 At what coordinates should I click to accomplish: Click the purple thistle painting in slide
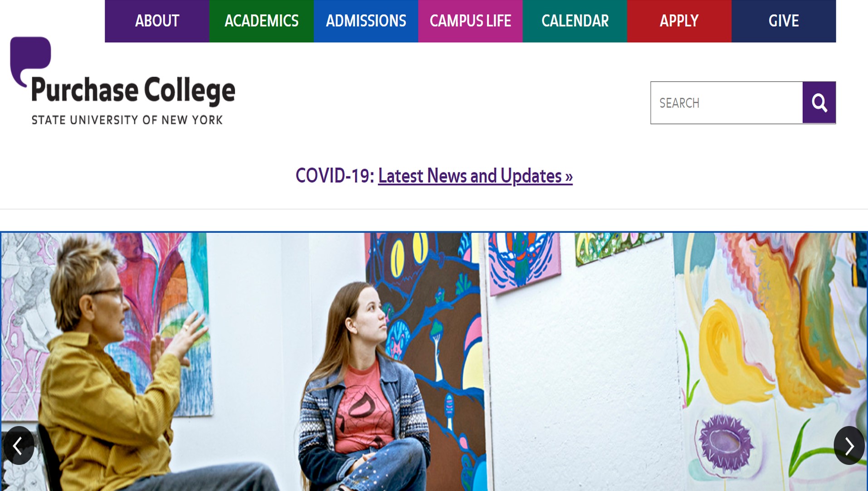coord(725,442)
